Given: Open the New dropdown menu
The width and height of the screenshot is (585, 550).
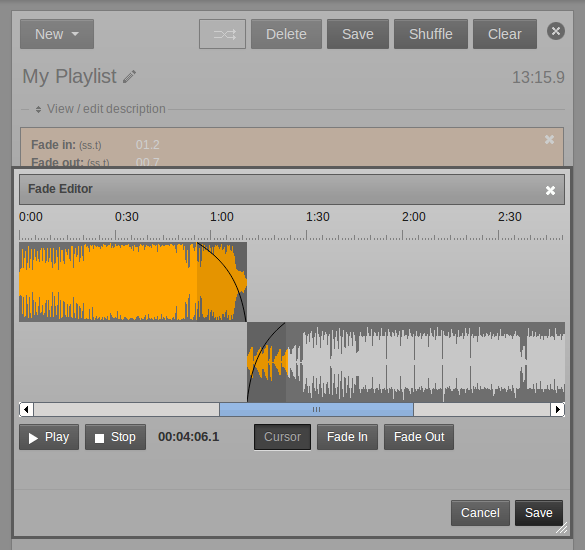Looking at the screenshot, I should point(57,34).
